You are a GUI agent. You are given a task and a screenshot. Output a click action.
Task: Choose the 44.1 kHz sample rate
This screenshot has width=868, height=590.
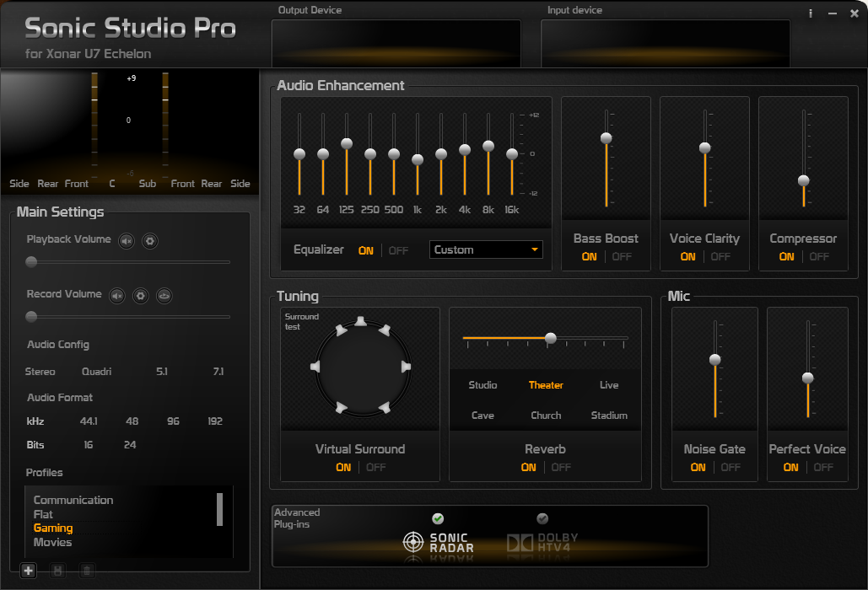[89, 421]
